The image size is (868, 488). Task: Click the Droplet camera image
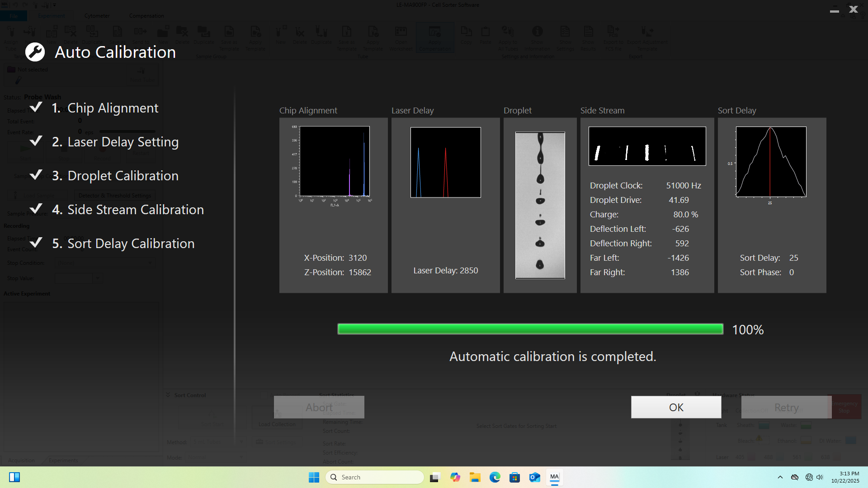pyautogui.click(x=540, y=205)
